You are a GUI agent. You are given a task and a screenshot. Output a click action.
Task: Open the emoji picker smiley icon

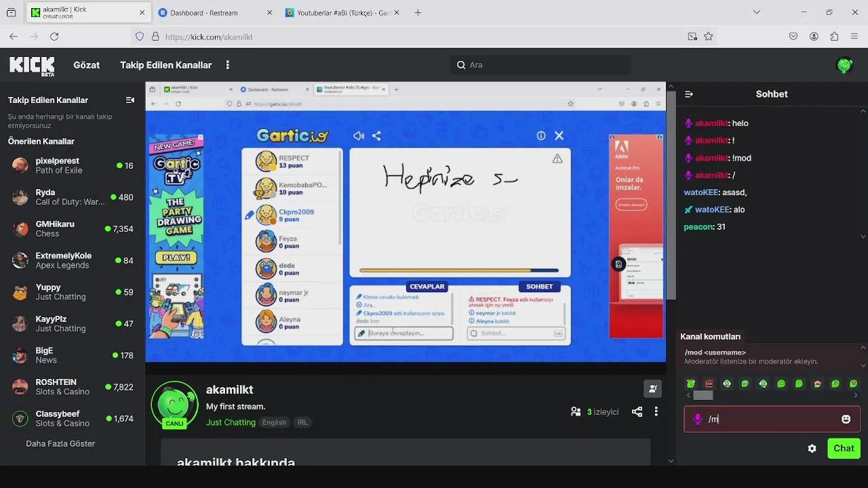846,419
